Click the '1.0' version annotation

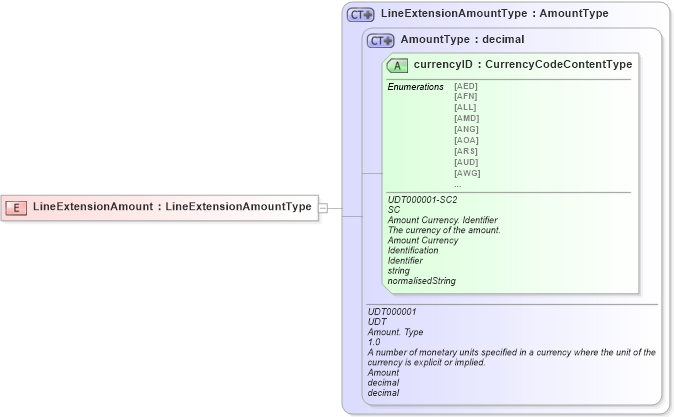pos(374,342)
